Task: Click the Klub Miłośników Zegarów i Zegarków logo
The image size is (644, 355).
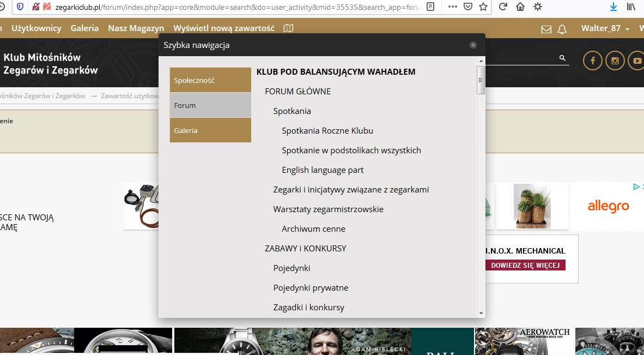Action: 51,63
